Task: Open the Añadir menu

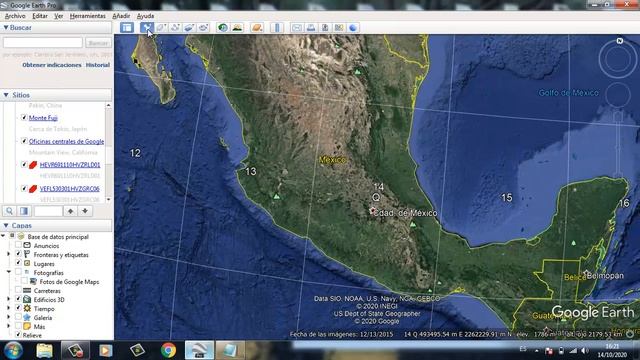Action: tap(121, 16)
